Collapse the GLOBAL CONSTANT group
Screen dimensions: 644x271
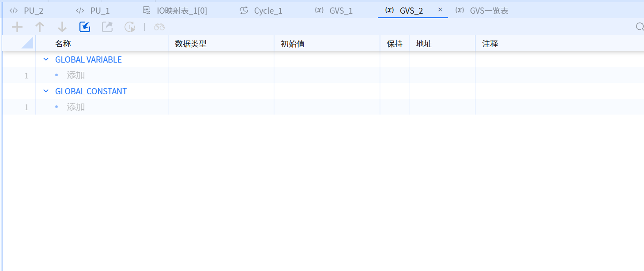coord(46,91)
